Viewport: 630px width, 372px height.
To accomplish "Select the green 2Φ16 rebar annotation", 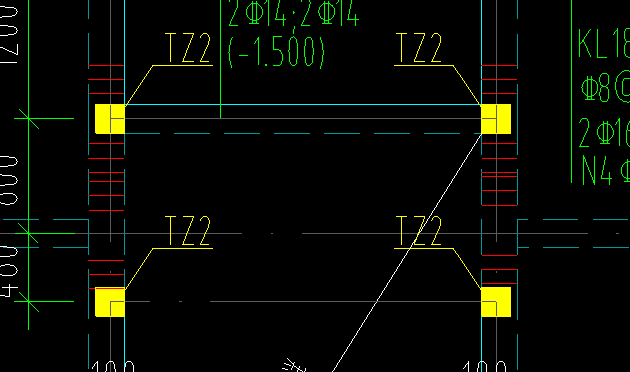I will pos(604,133).
